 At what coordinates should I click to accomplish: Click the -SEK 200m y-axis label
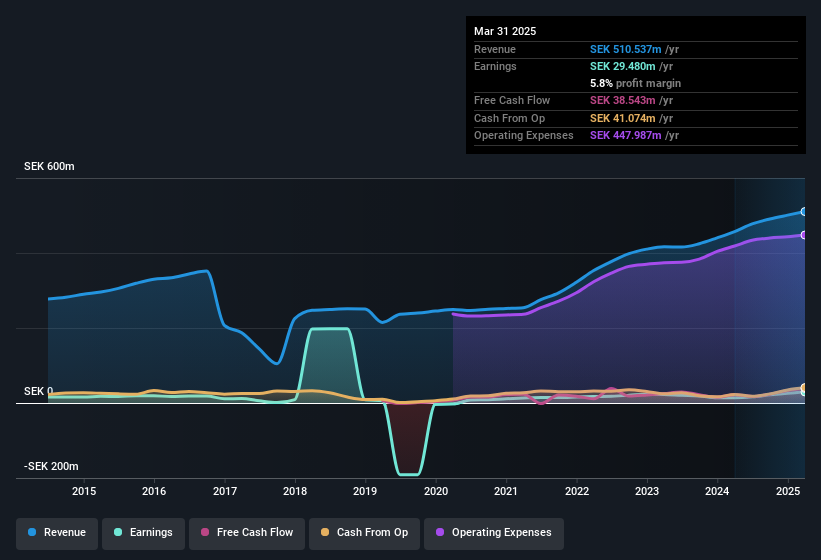[51, 466]
